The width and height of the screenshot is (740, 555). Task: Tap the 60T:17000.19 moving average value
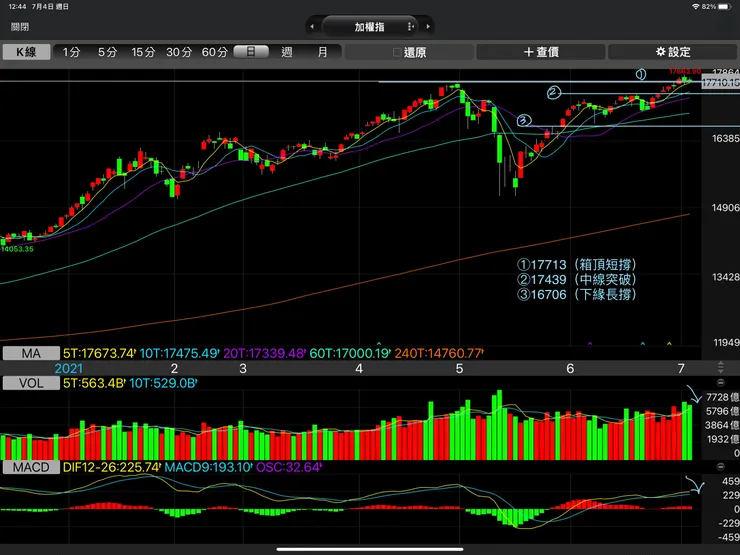(350, 353)
